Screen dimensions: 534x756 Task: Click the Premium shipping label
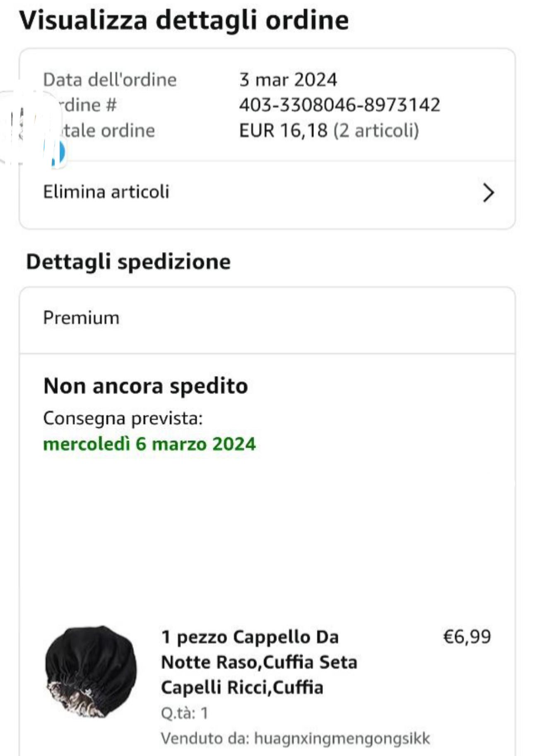coord(81,318)
